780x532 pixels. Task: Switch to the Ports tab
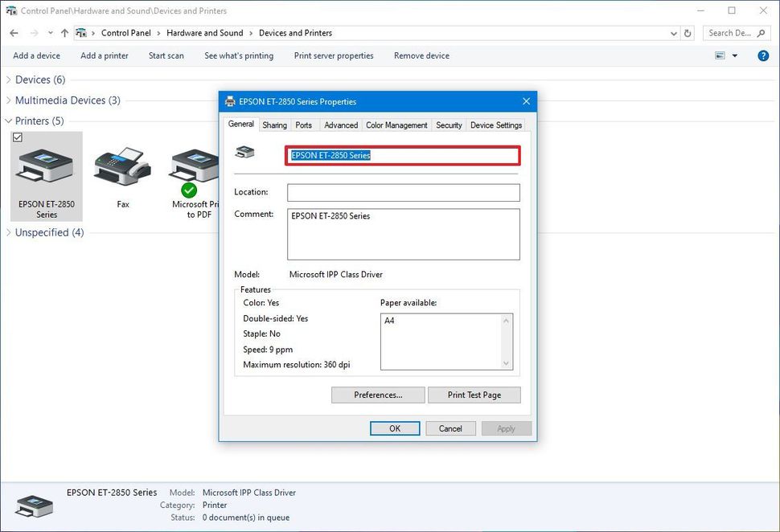click(304, 125)
